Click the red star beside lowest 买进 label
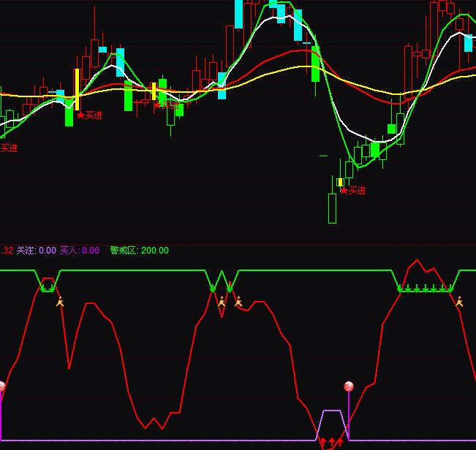476x450 pixels. point(344,191)
